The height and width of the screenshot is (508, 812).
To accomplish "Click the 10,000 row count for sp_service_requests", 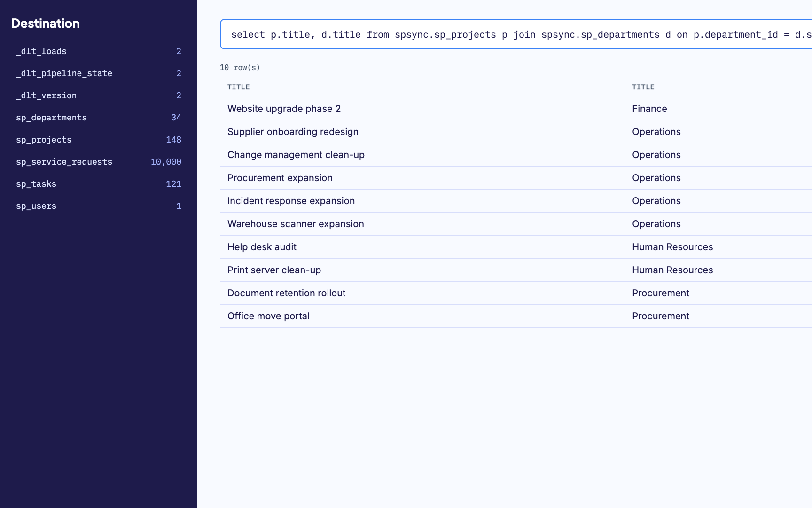I will 166,162.
